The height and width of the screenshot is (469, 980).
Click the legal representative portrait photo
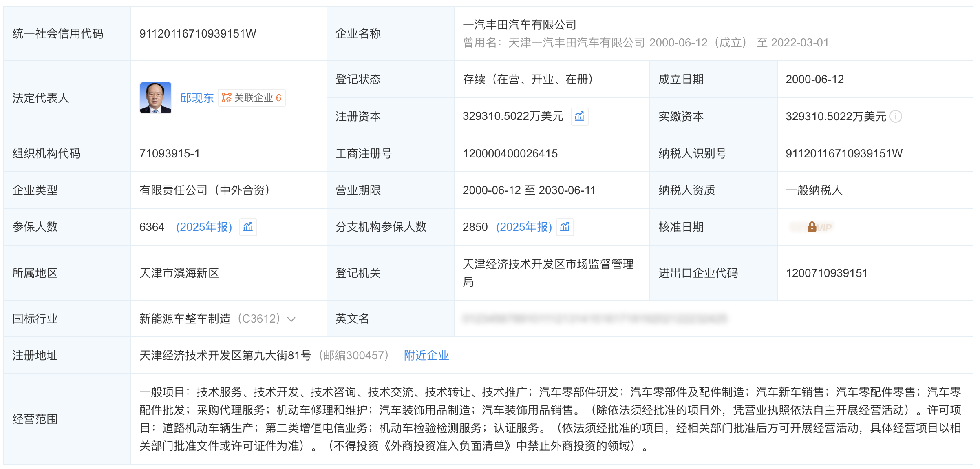[156, 98]
